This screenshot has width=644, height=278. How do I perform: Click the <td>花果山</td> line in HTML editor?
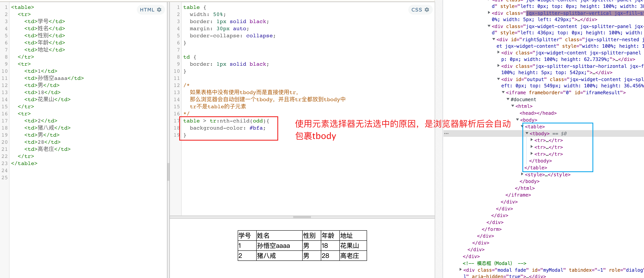(x=48, y=99)
